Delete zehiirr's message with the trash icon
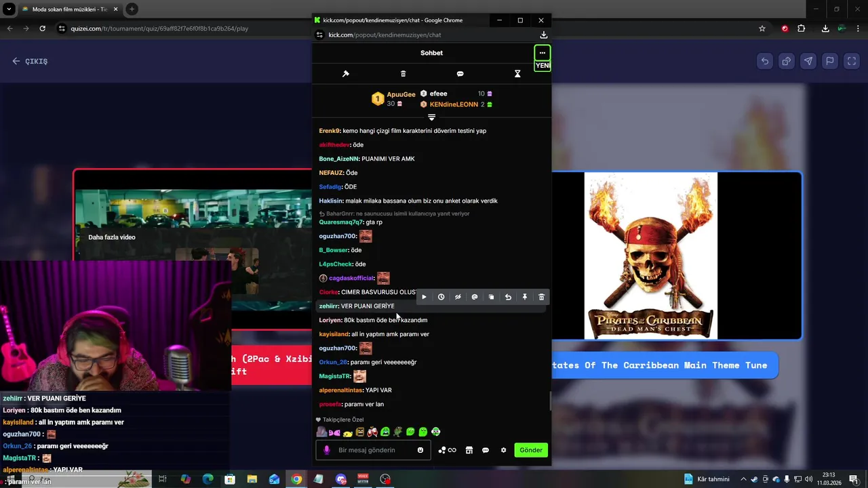Viewport: 868px width, 488px height. point(541,297)
